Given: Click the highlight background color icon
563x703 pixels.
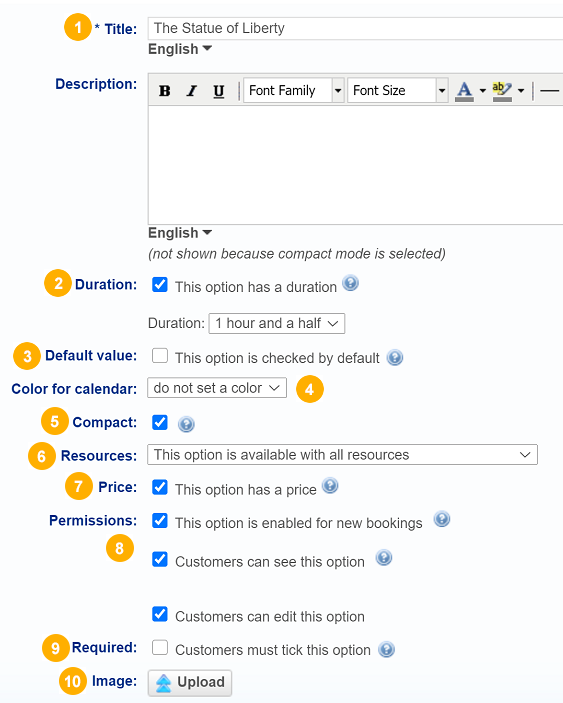Looking at the screenshot, I should 502,91.
